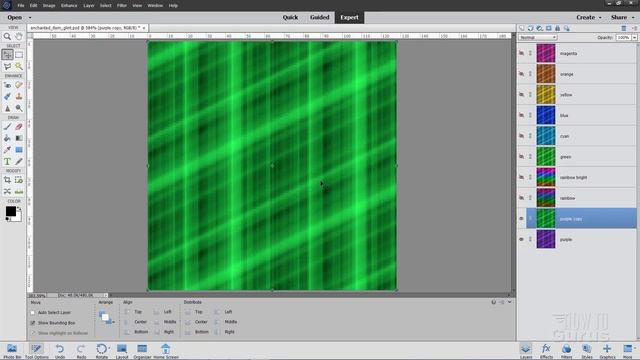Screen dimensions: 640x360
Task: Select the Sponge tool
Action: pyautogui.click(x=19, y=108)
